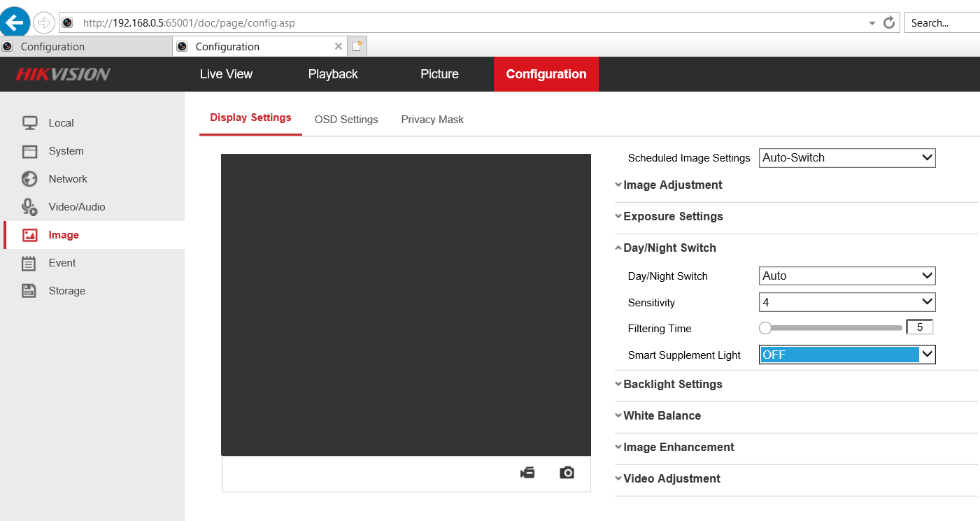Click the browser refresh icon
Image resolution: width=980 pixels, height=521 pixels.
[x=889, y=22]
